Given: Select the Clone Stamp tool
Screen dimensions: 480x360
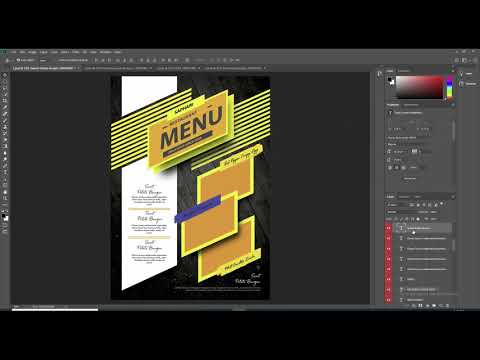Looking at the screenshot, I should point(5,127).
